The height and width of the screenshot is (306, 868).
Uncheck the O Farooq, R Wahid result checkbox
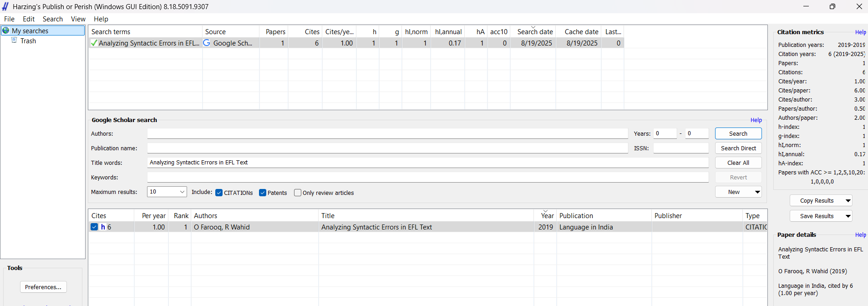(x=94, y=227)
